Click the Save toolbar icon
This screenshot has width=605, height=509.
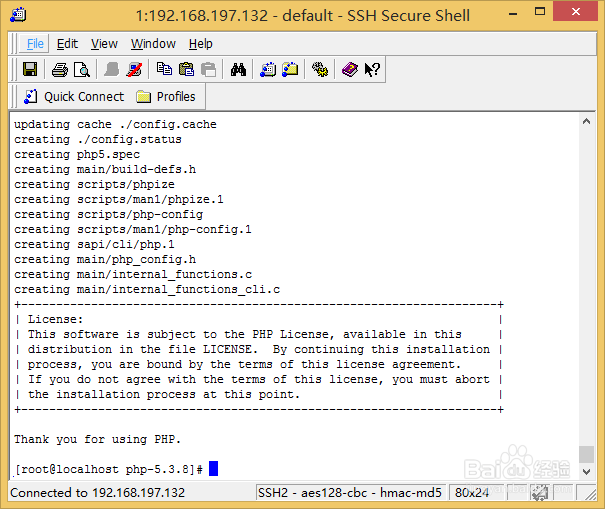tap(30, 69)
